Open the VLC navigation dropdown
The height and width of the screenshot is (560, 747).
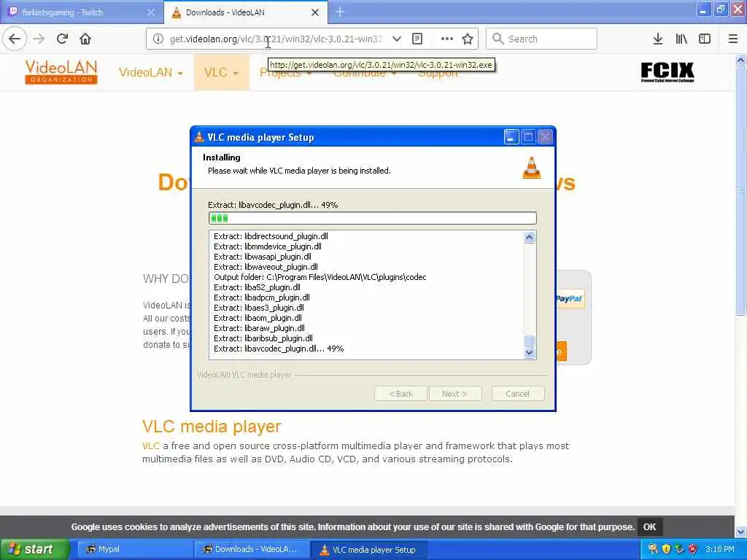pyautogui.click(x=221, y=72)
